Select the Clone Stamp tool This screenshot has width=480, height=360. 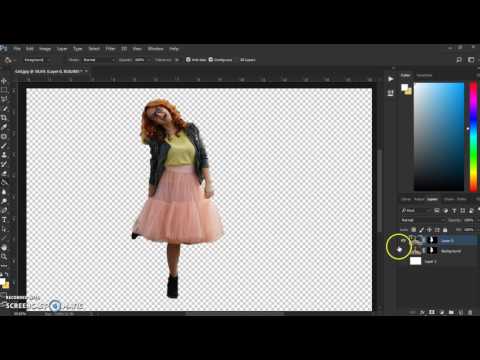coord(4,155)
